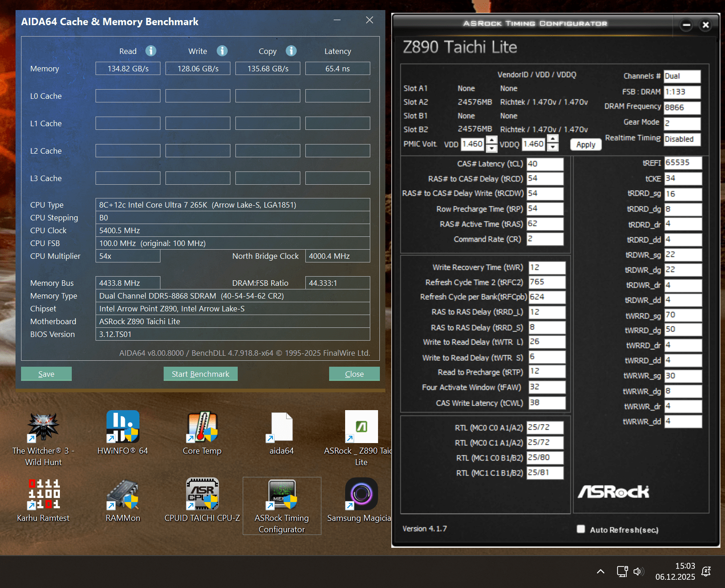This screenshot has height=588, width=725.
Task: Click the Four Activate Window (tFAW) field
Action: click(x=547, y=387)
